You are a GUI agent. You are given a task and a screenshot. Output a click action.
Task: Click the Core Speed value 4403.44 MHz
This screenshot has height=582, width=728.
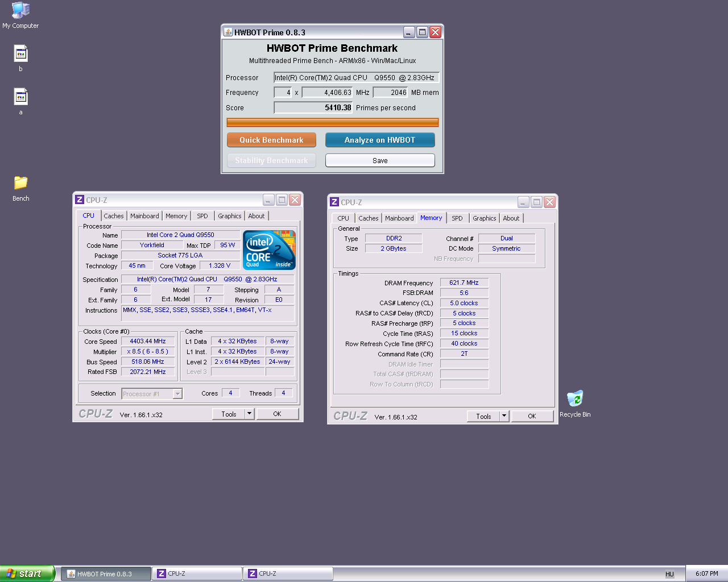click(148, 342)
